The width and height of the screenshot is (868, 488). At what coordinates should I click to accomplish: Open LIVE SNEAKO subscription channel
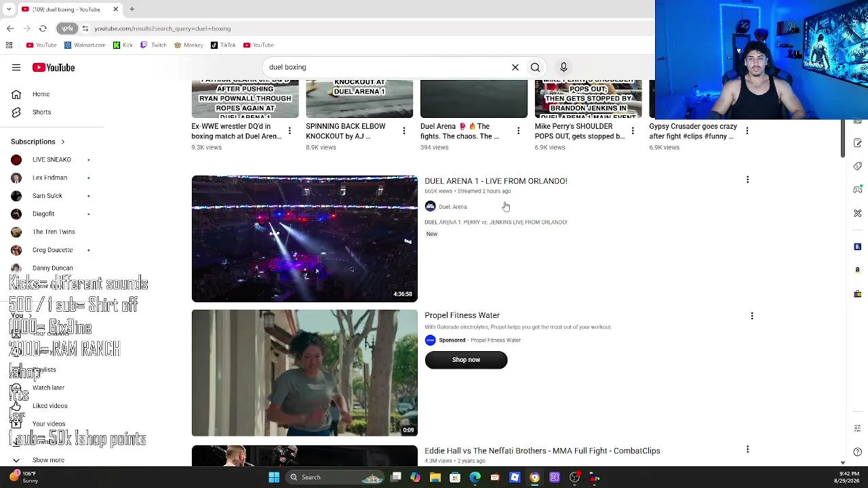point(51,160)
